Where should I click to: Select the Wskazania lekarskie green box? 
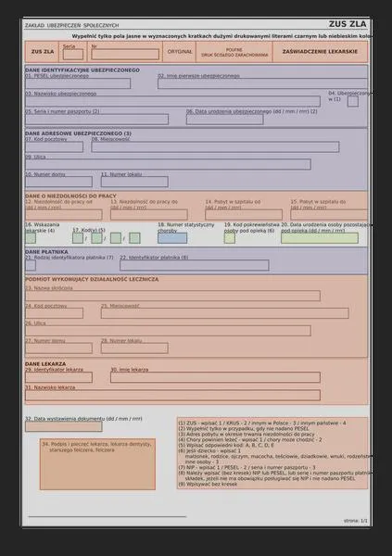31,238
